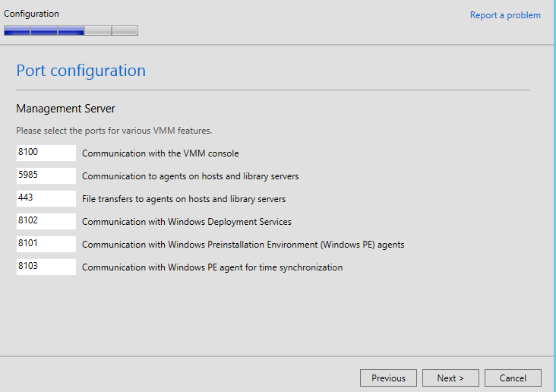Click the Management Server section title

pos(65,109)
